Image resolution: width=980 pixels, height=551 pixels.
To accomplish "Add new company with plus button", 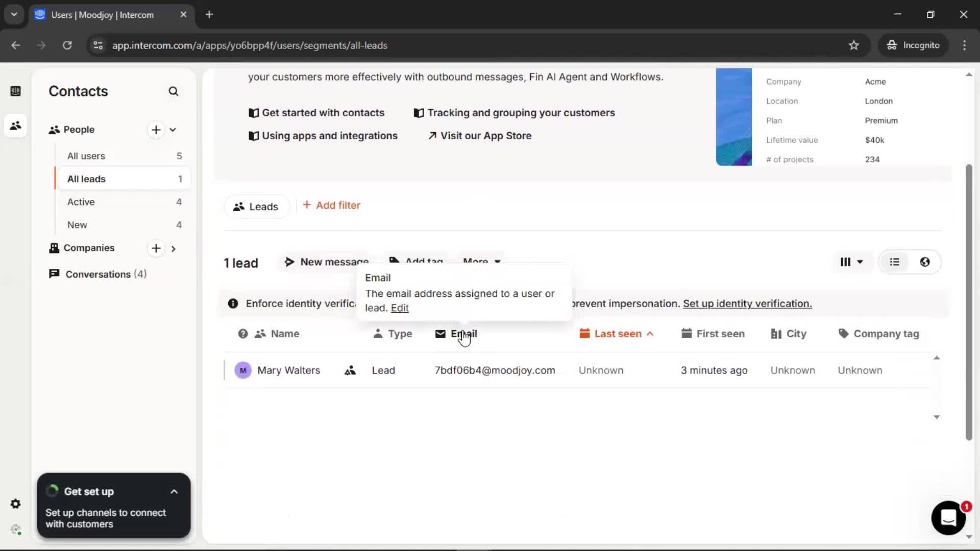I will point(156,248).
